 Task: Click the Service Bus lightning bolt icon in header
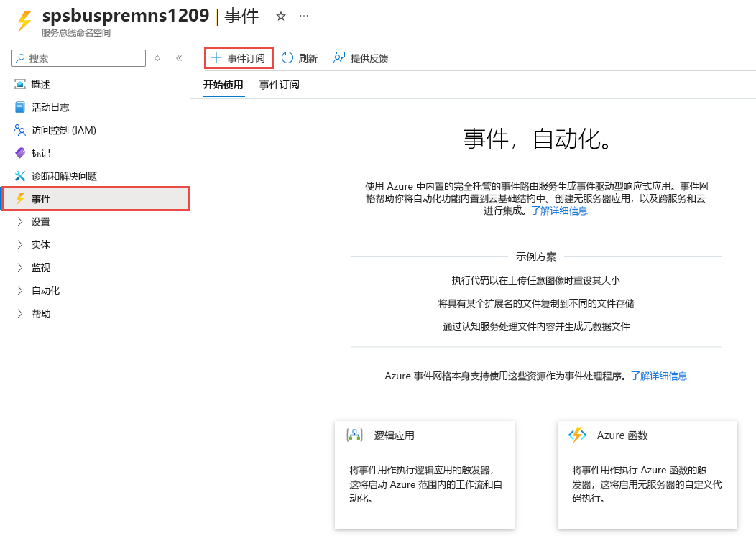coord(24,22)
